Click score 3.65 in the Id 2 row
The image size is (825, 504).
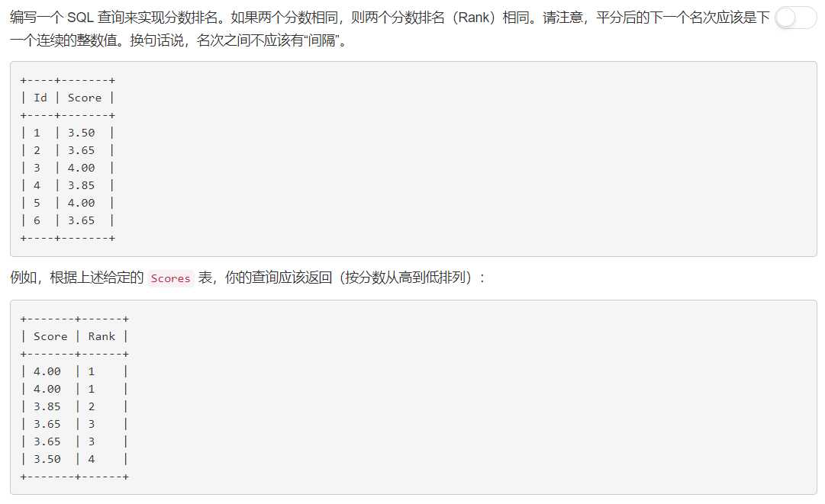pos(81,150)
